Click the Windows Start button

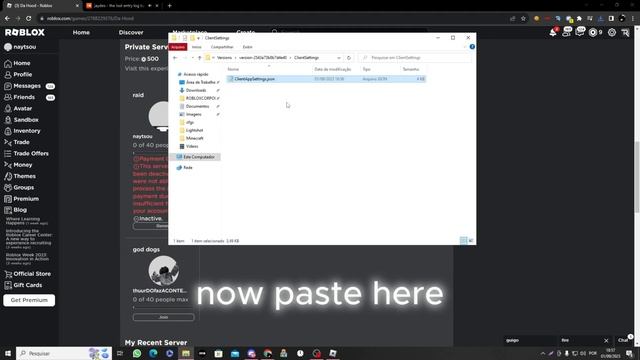click(x=8, y=353)
